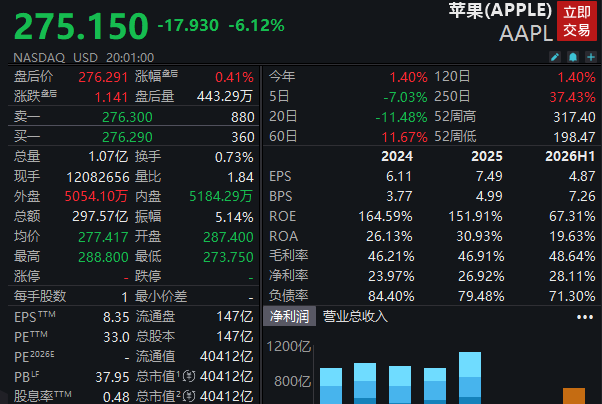This screenshot has width=602, height=404.
Task: Click the 均价 value 277.417
Action: [103, 237]
